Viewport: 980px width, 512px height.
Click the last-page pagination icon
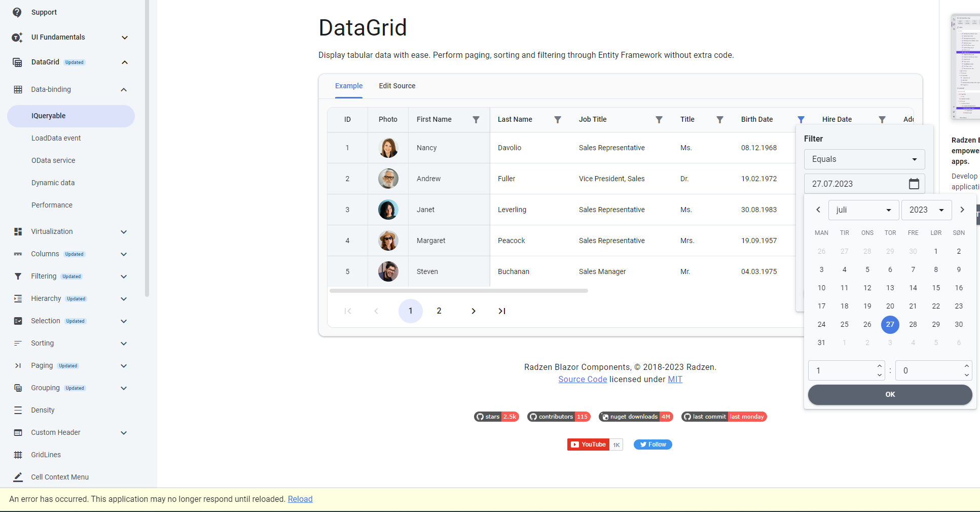point(502,311)
